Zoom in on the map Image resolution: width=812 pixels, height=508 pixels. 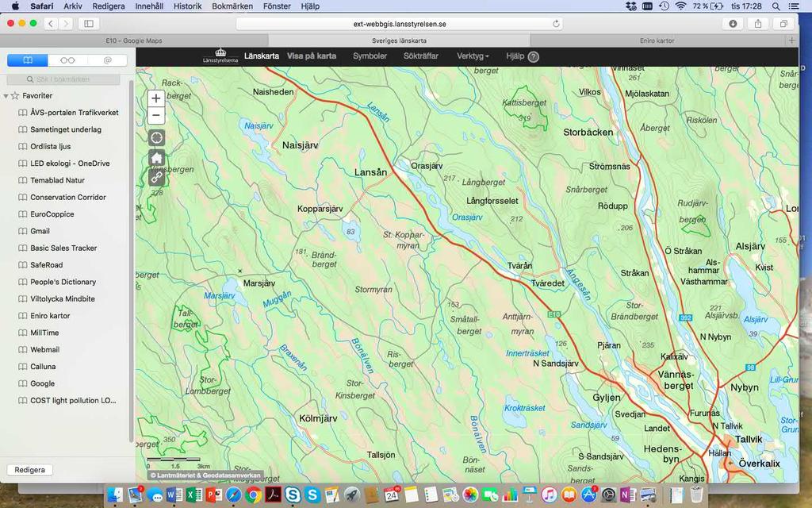[156, 98]
